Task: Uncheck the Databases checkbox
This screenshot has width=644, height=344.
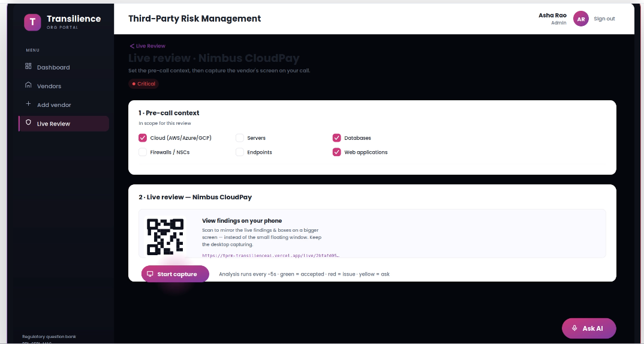Action: pyautogui.click(x=337, y=138)
